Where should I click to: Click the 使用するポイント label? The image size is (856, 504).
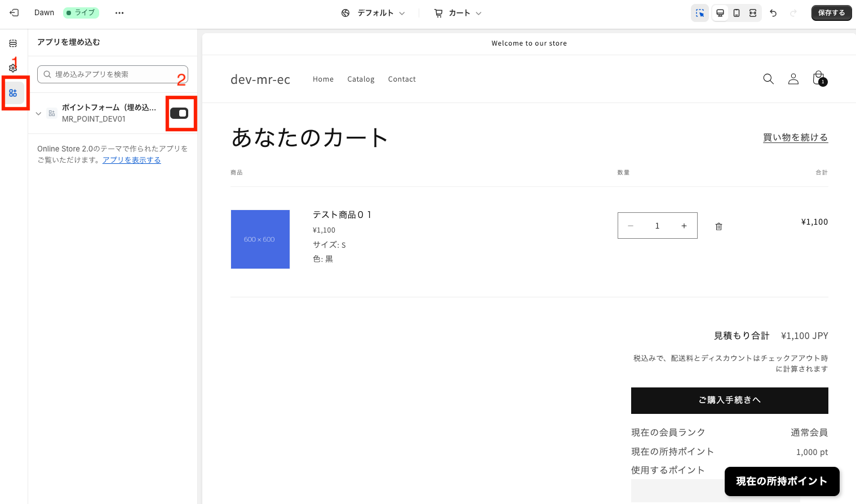click(x=668, y=470)
